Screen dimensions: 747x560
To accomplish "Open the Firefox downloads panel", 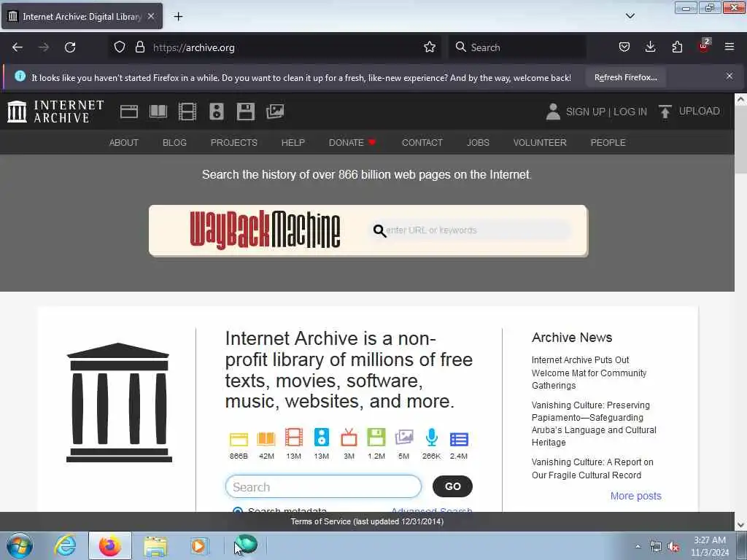I will pos(650,47).
